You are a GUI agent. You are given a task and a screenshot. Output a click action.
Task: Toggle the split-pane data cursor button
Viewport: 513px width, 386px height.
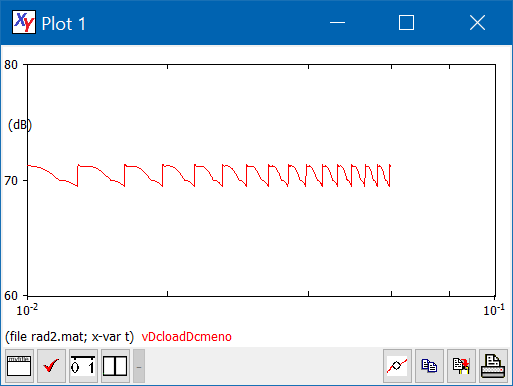115,366
